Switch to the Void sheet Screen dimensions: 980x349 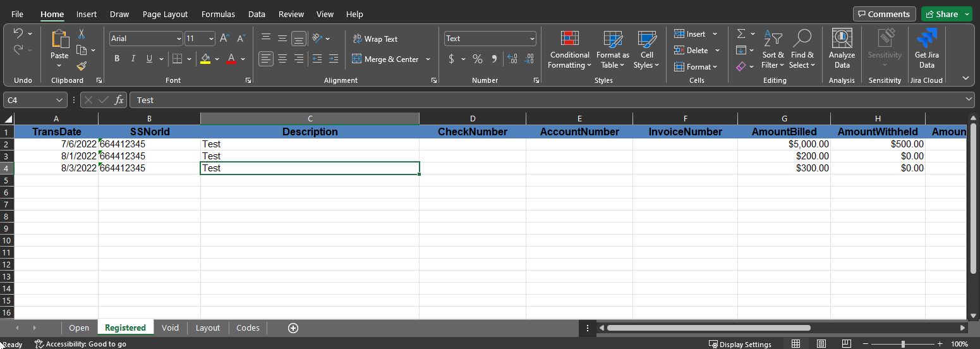pos(170,328)
